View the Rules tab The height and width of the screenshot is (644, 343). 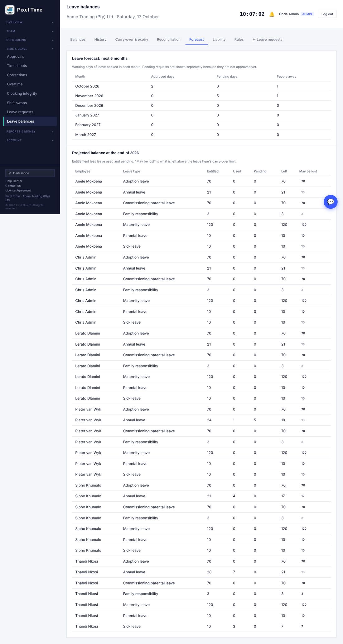[239, 40]
